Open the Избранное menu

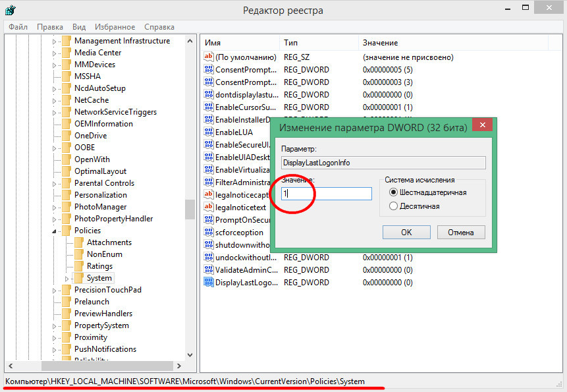coord(114,27)
